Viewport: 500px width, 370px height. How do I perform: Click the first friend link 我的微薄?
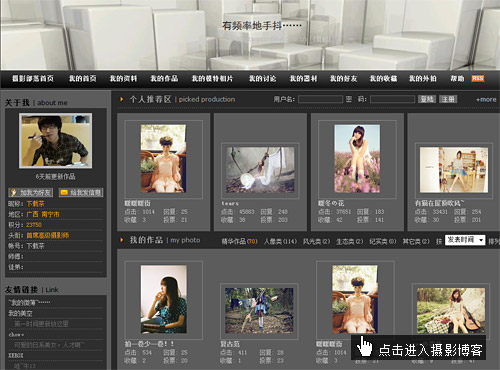(x=29, y=303)
